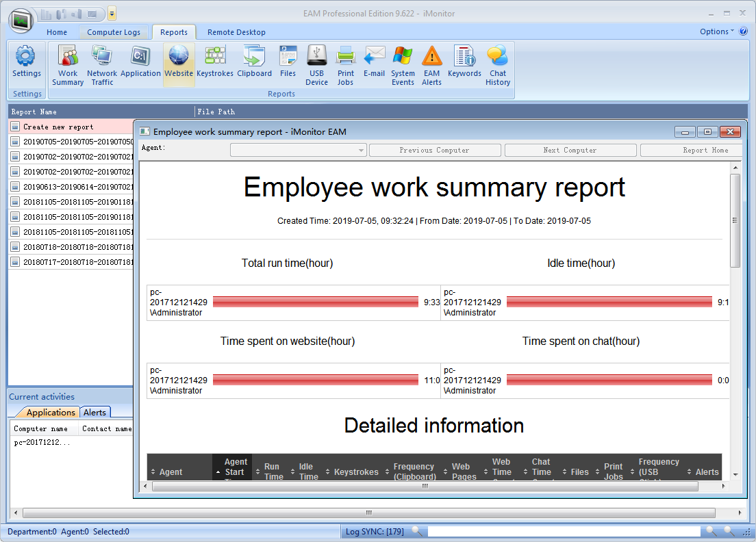Select the Reports ribbon tab

[173, 32]
